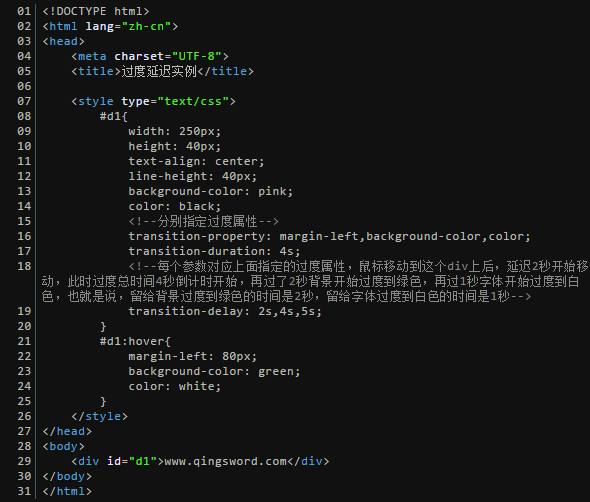Click the closing head tag
Screen dimensions: 590x502
click(x=67, y=432)
